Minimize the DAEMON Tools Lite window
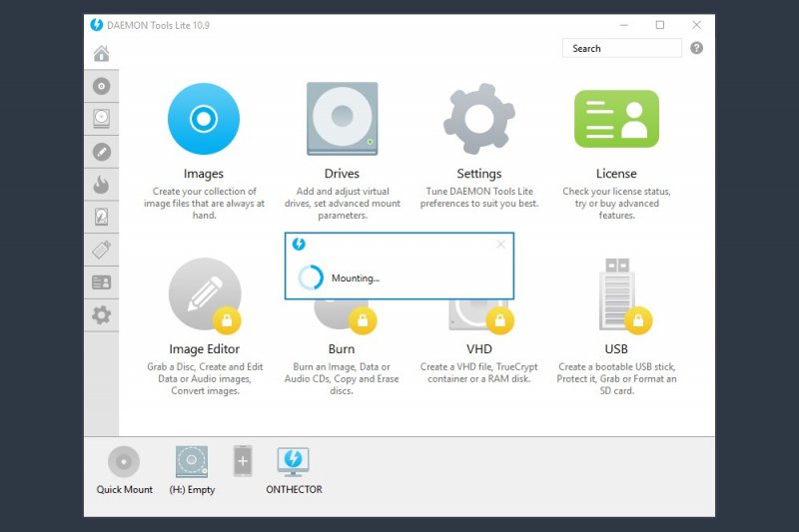Image resolution: width=799 pixels, height=532 pixels. coord(623,25)
